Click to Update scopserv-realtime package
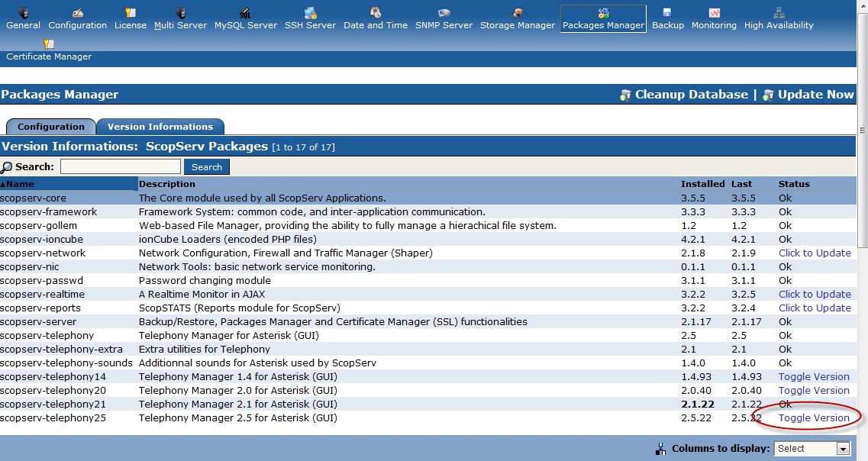Image resolution: width=868 pixels, height=461 pixels. 815,295
